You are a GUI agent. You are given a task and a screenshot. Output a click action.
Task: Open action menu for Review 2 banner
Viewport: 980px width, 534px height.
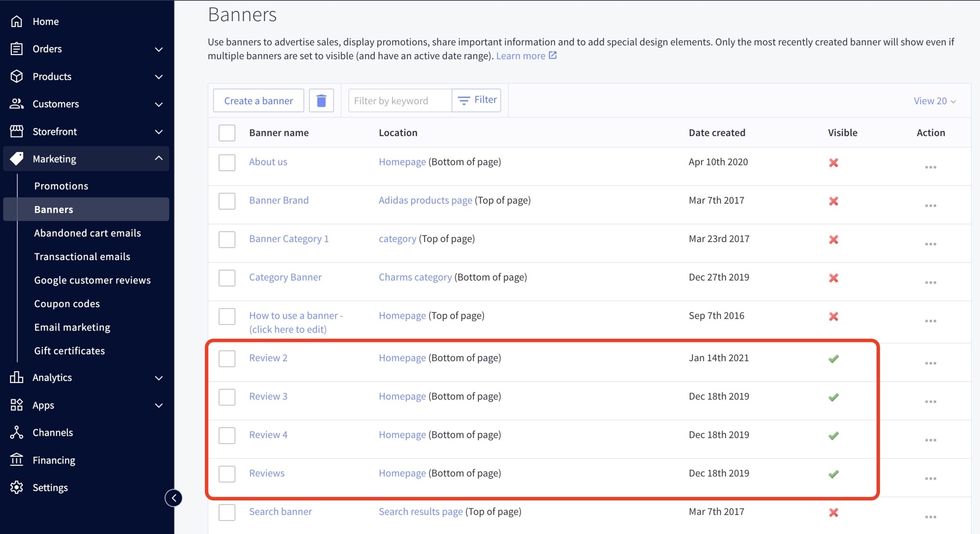(x=930, y=363)
